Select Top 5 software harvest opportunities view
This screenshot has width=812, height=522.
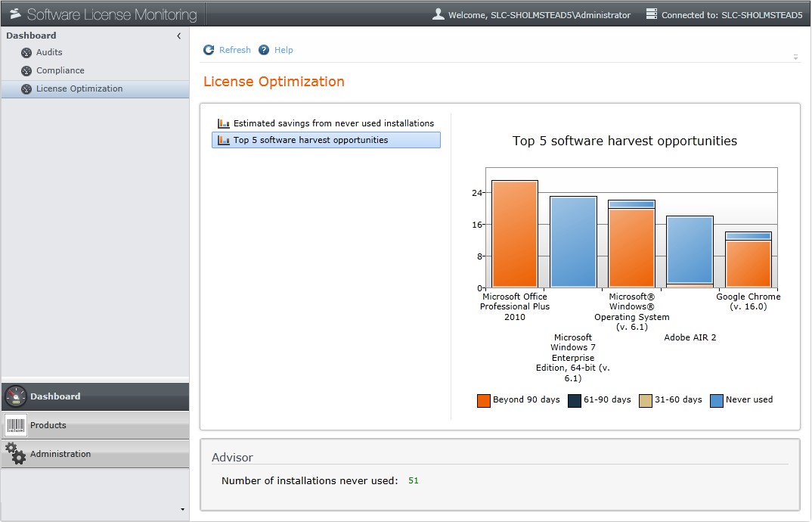point(325,140)
